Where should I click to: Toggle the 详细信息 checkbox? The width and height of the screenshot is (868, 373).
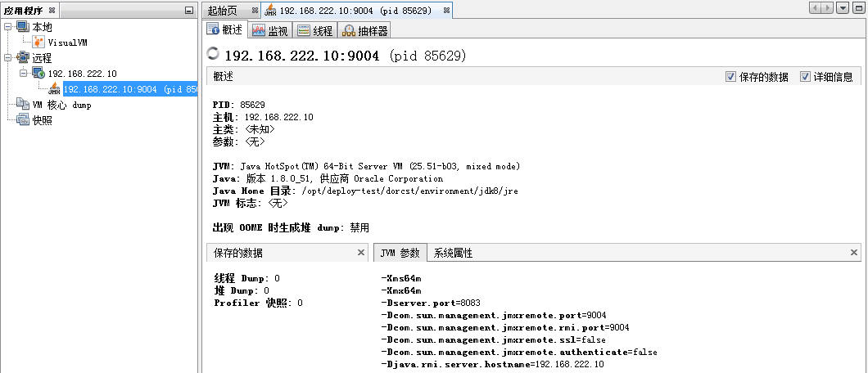coord(806,77)
